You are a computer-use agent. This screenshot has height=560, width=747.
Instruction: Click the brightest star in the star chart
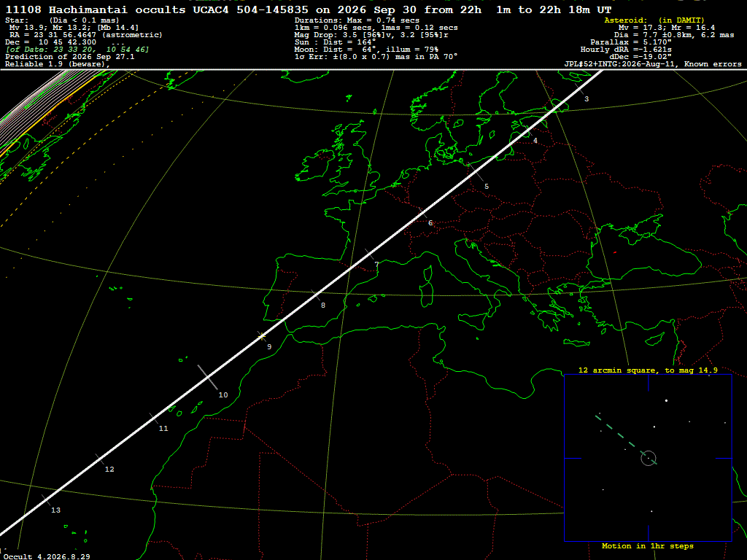coord(666,400)
